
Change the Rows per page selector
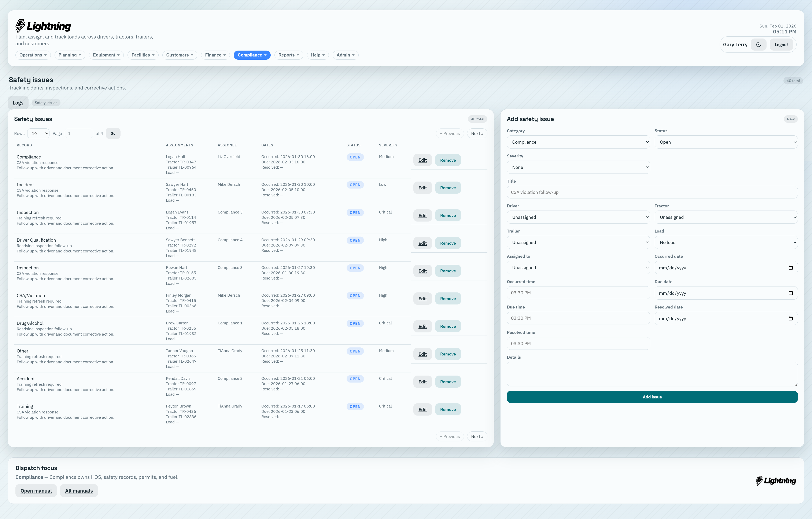coord(38,134)
